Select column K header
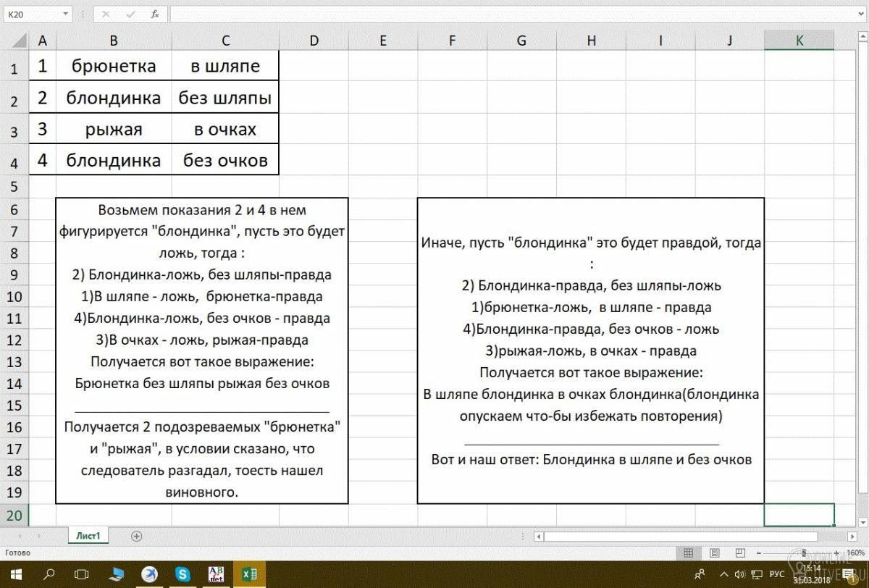Image resolution: width=869 pixels, height=588 pixels. click(799, 41)
